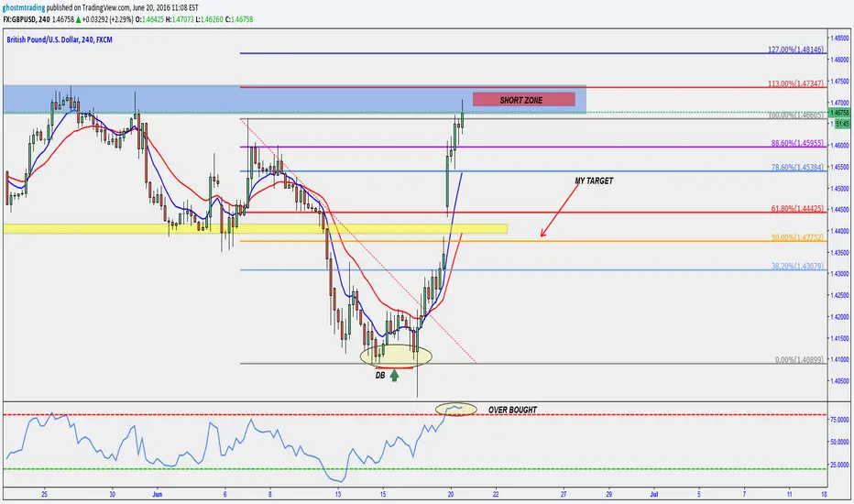Click price axis value 1.40500
This screenshot has height=504, width=854.
point(840,381)
